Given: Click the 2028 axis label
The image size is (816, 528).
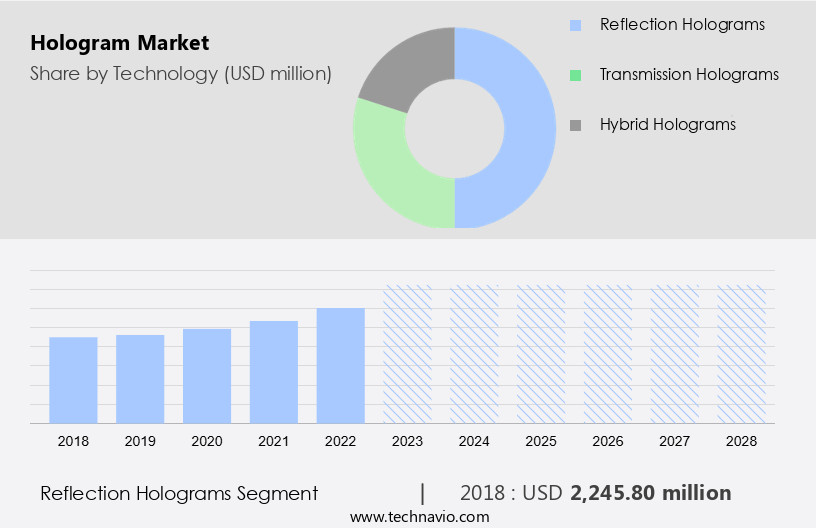Looking at the screenshot, I should click(x=741, y=441).
